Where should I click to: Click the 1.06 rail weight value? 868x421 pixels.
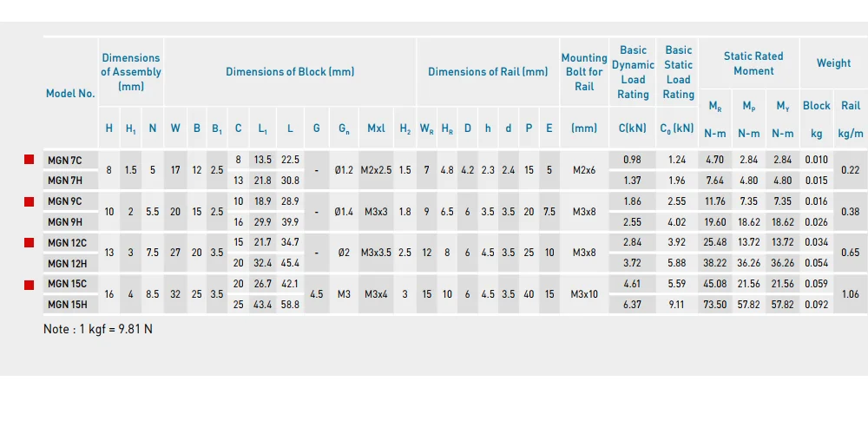coord(851,294)
